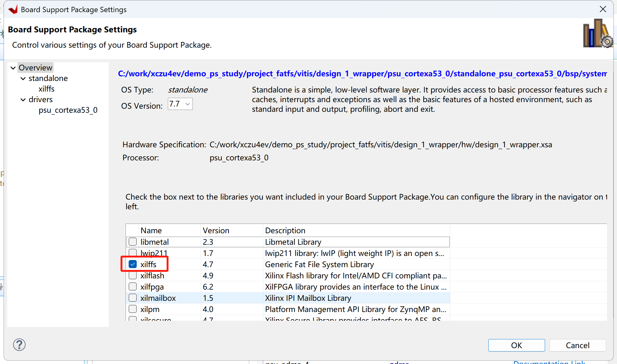This screenshot has height=364, width=617.
Task: Collapse the standalone tree node
Action: point(23,78)
